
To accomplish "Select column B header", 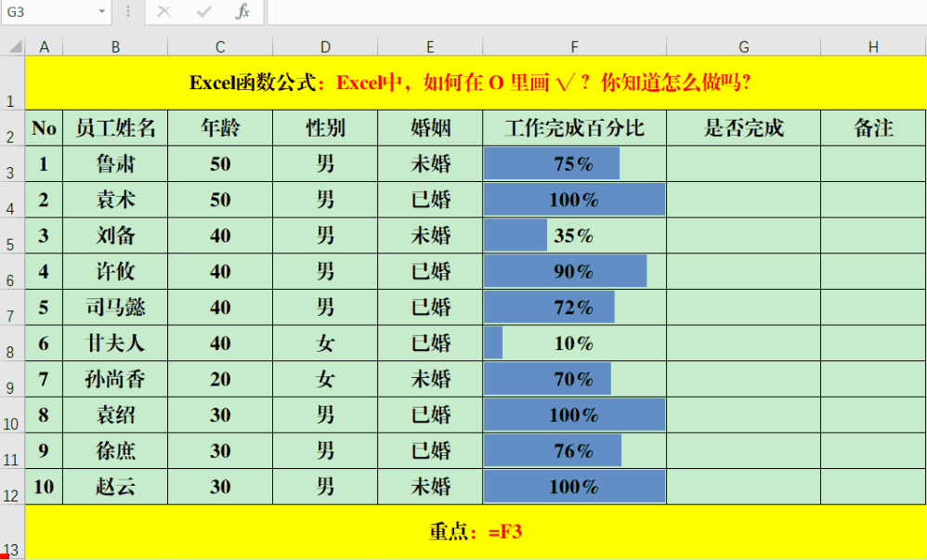I will pyautogui.click(x=115, y=46).
